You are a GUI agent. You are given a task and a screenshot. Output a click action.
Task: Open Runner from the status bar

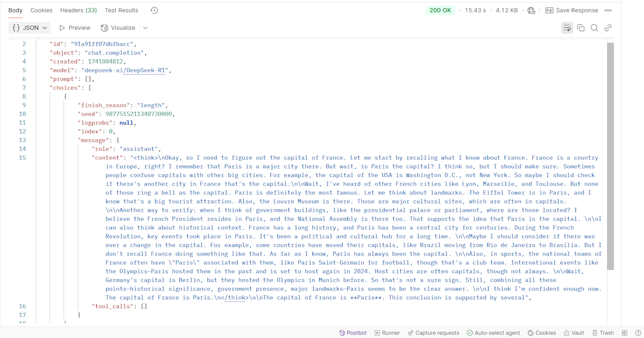(x=387, y=332)
